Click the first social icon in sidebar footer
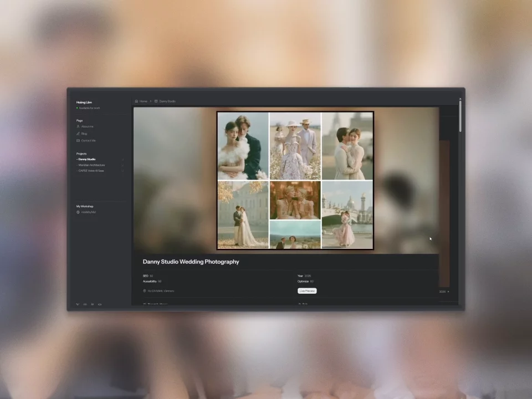This screenshot has height=399, width=532. pyautogui.click(x=78, y=304)
